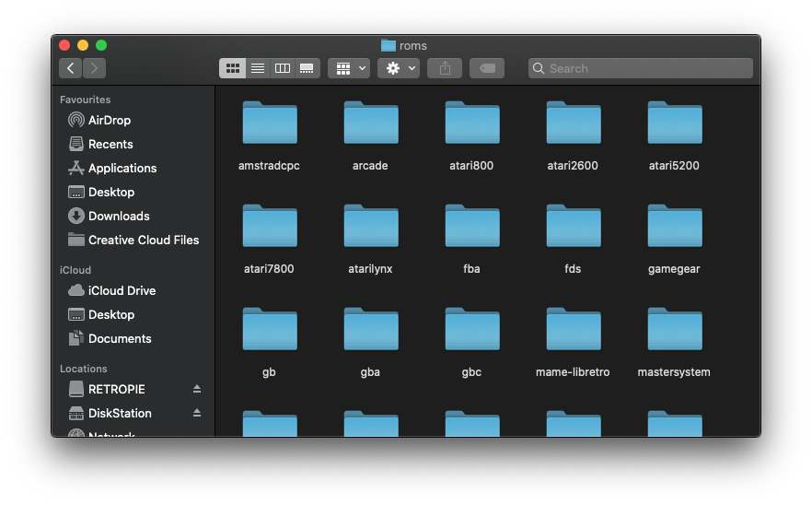Eject the RETROPIE volume
Screen dimensions: 812x505
[197, 389]
